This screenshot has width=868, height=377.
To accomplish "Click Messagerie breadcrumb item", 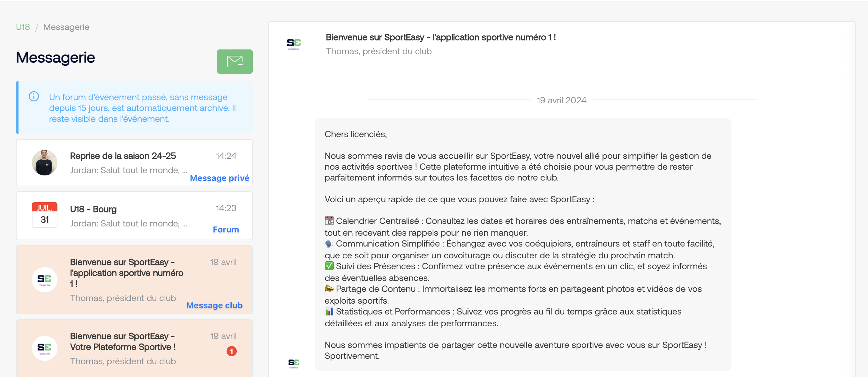I will point(66,27).
